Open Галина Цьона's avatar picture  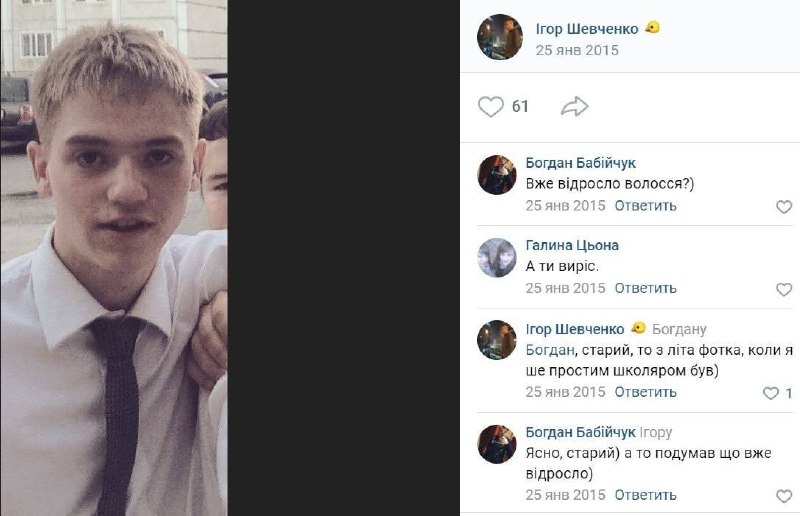point(496,257)
